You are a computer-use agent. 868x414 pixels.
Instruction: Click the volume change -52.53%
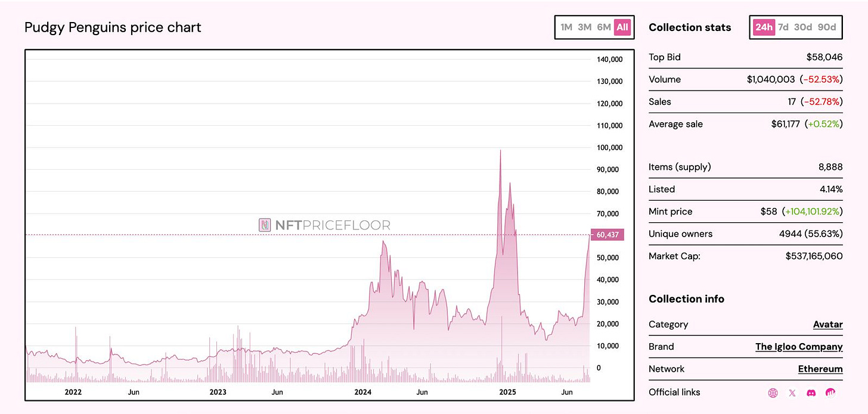tap(821, 79)
